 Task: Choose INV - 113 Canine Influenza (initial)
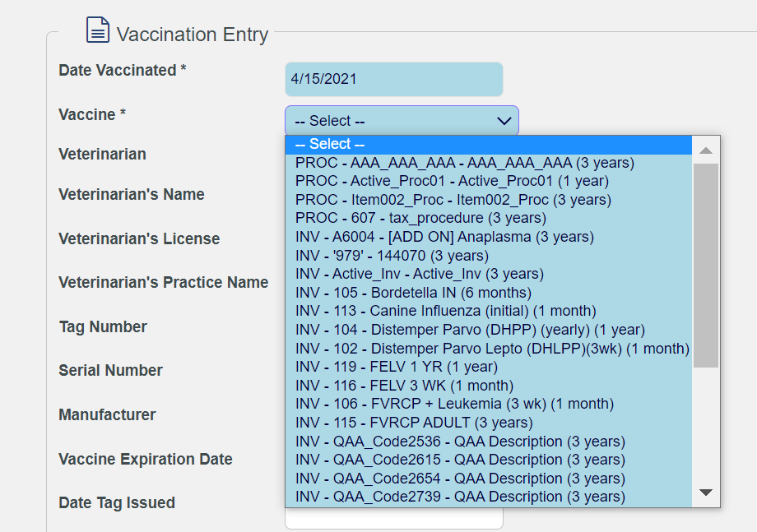tap(489, 311)
